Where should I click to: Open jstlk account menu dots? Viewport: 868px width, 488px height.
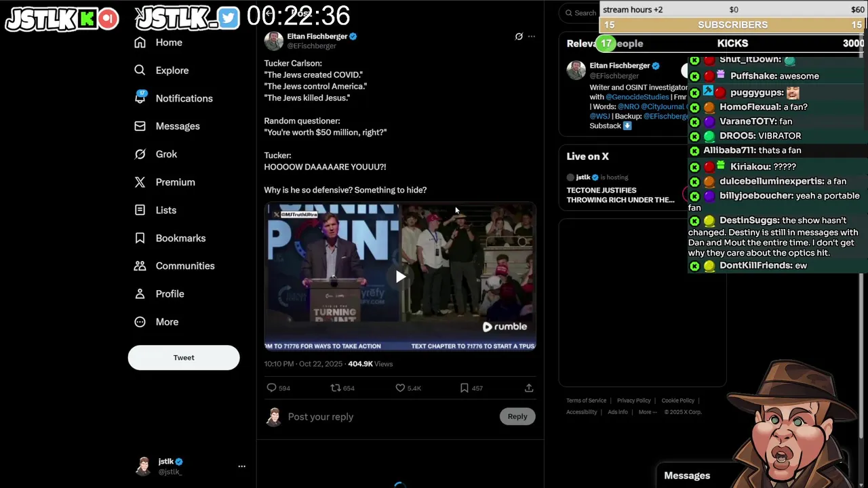(x=241, y=466)
